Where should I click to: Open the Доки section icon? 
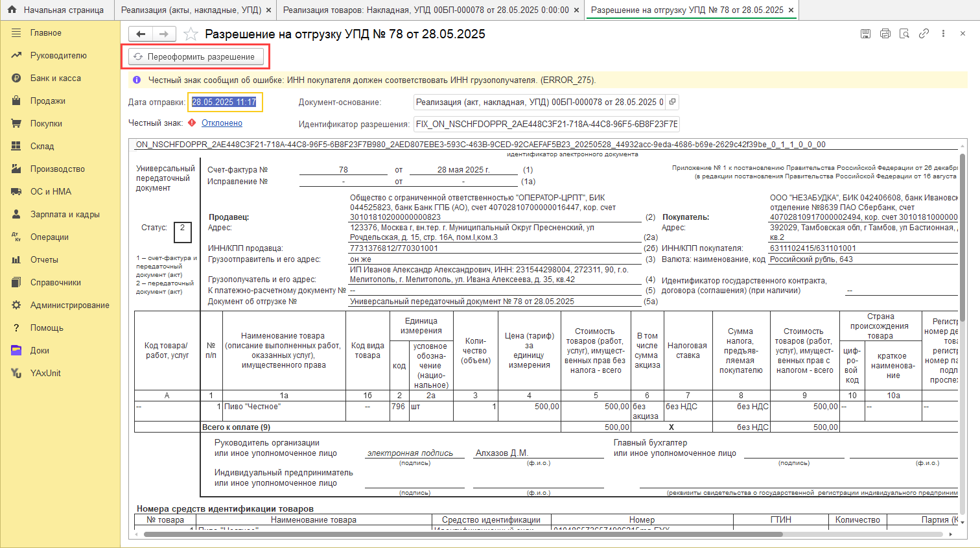(x=16, y=350)
